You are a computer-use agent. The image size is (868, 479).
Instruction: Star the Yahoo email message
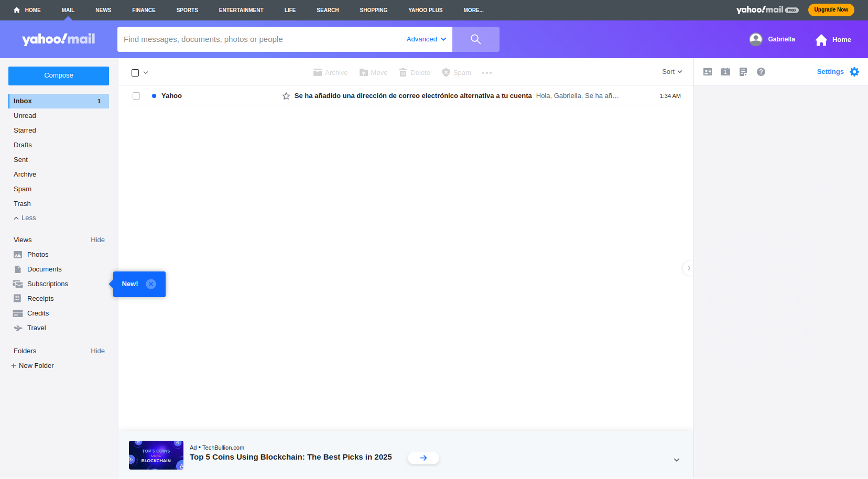coord(286,96)
